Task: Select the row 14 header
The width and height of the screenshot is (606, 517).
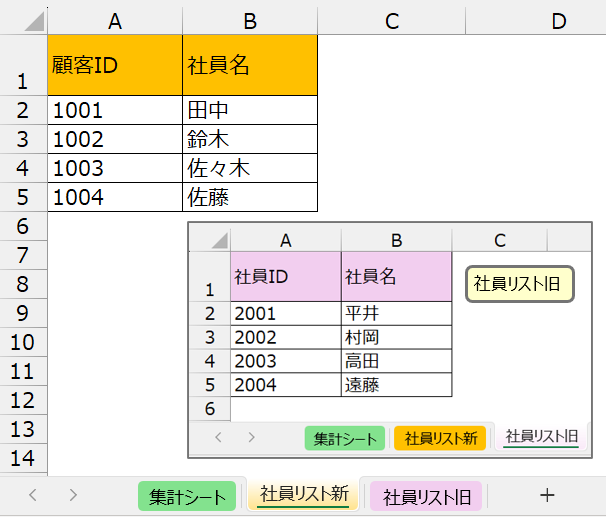Action: coord(23,459)
